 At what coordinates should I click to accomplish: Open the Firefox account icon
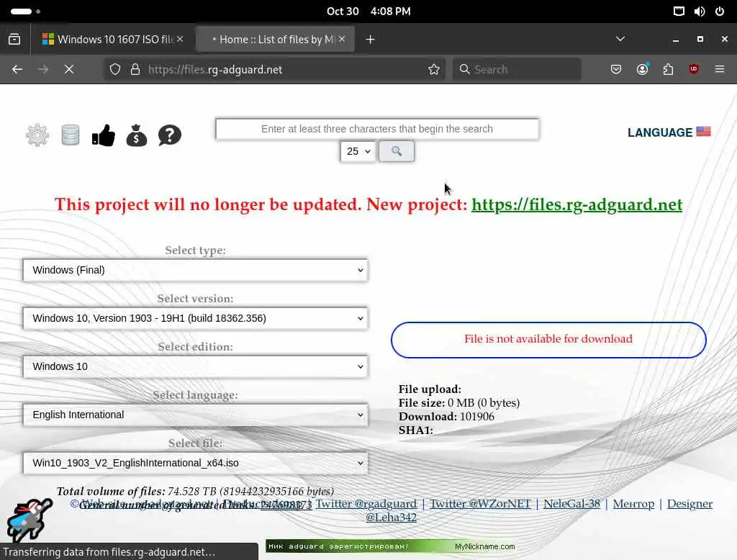click(x=643, y=70)
